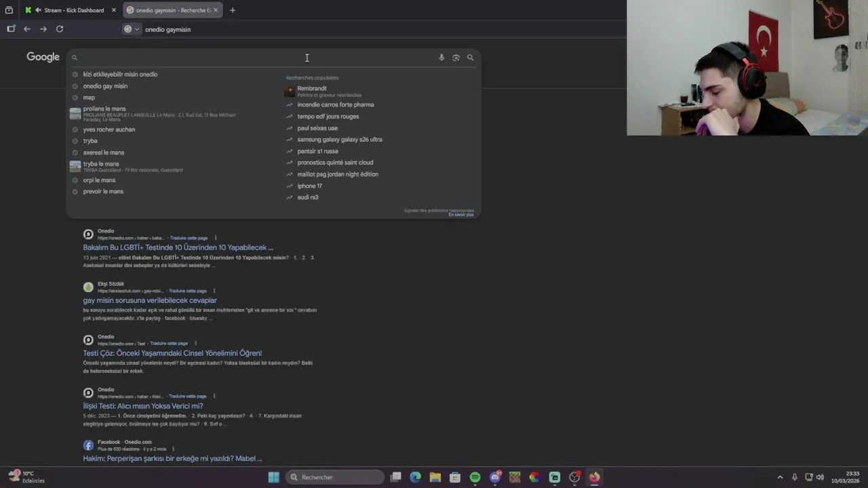Pick trending search 'audi rs3'
The width and height of the screenshot is (868, 488).
307,197
